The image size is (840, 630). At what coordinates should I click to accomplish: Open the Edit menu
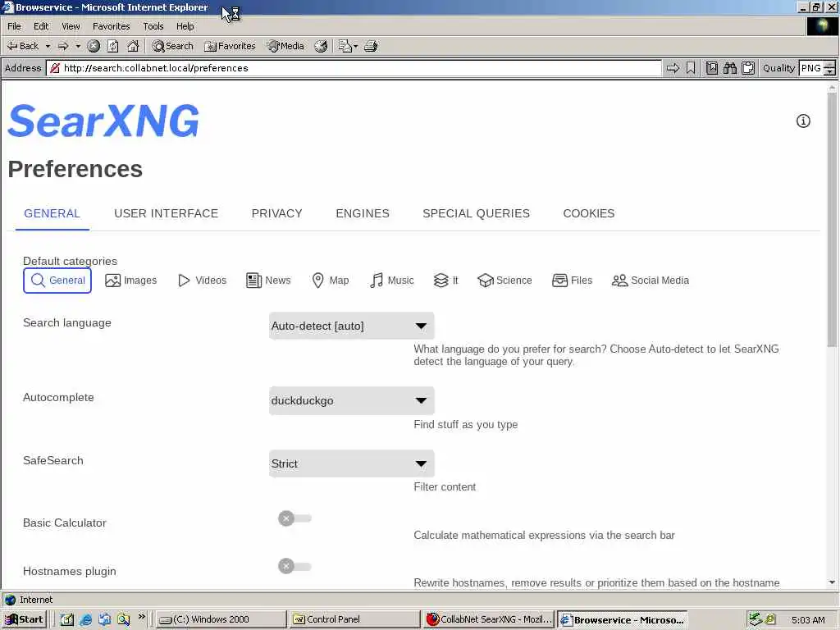click(x=41, y=26)
